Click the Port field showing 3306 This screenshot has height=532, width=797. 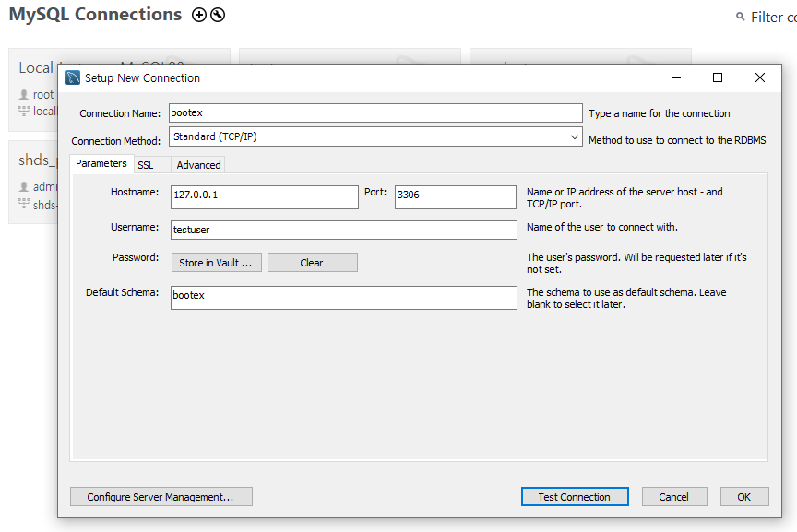[456, 197]
